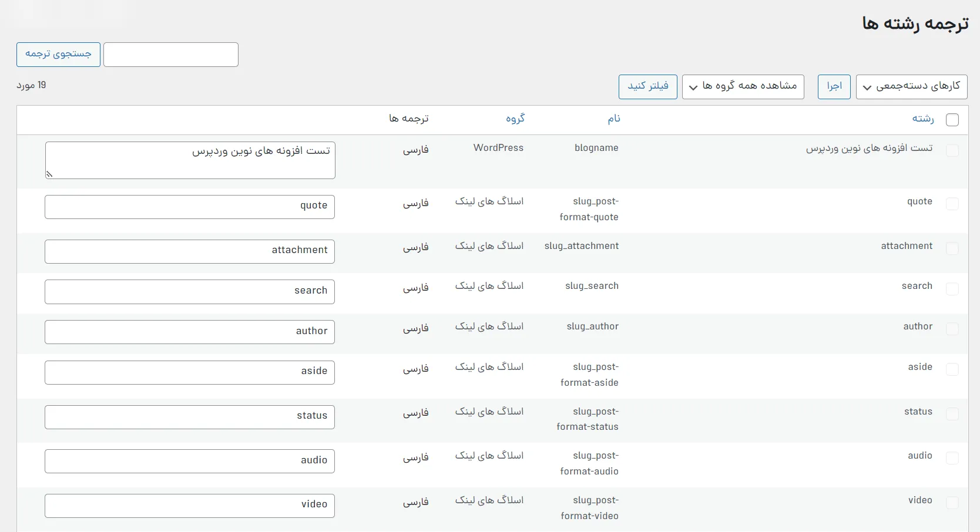Edit the video translation field
This screenshot has width=980, height=532.
[x=190, y=506]
